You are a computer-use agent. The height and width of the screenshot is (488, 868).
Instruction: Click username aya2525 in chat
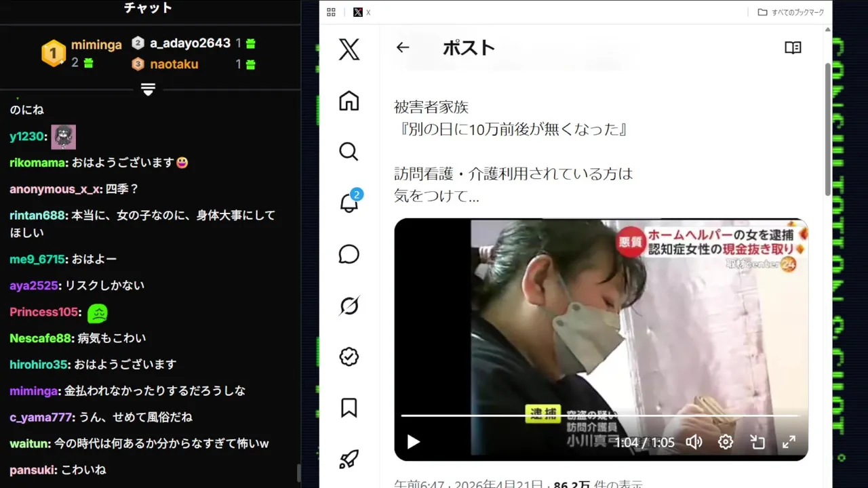coord(34,285)
